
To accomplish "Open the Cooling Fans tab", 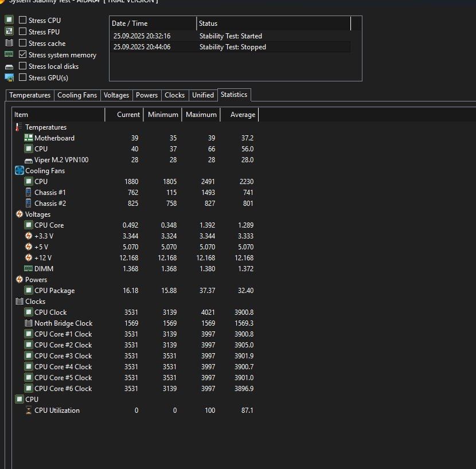I will (x=77, y=95).
